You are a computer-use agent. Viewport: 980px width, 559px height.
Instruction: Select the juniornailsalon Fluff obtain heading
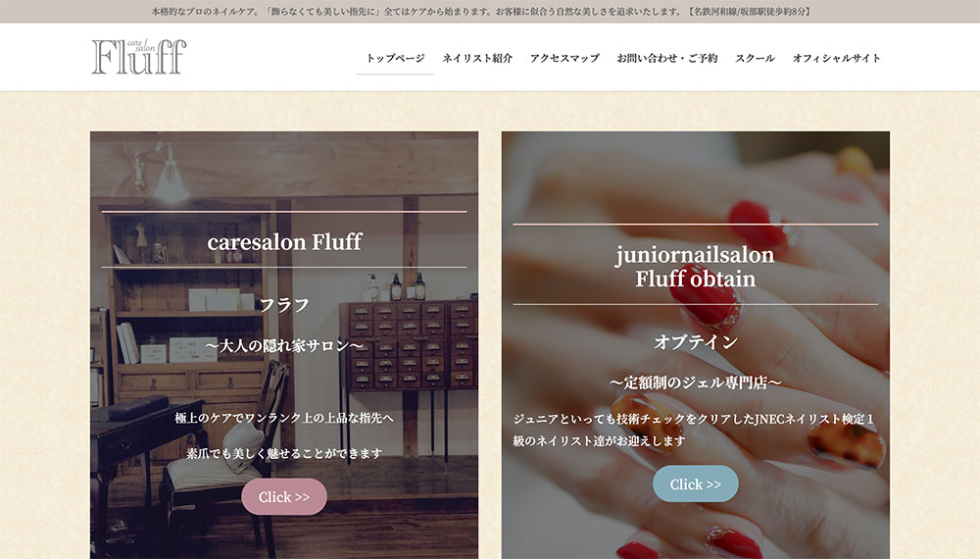click(x=695, y=267)
